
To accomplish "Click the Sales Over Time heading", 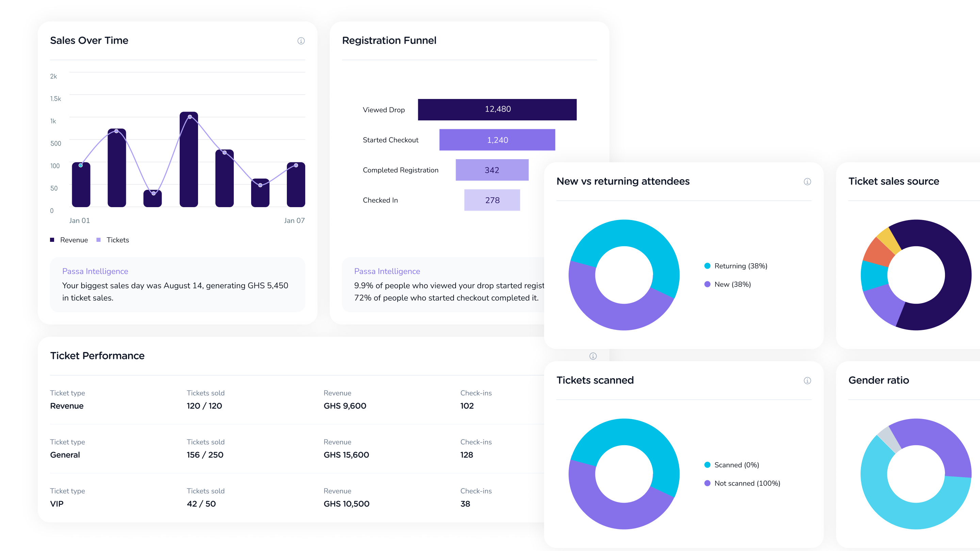I will [89, 40].
